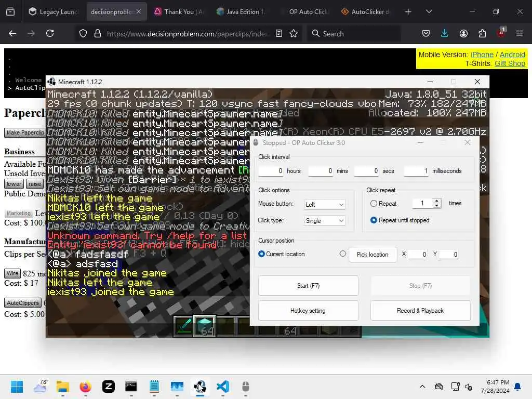
Task: Open Firefox from taskbar
Action: [86, 387]
